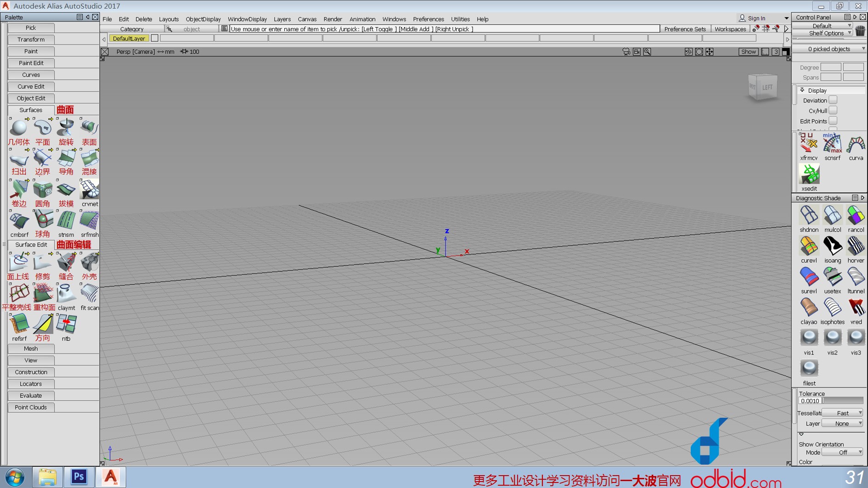
Task: Click the Workspaces button
Action: coord(730,29)
